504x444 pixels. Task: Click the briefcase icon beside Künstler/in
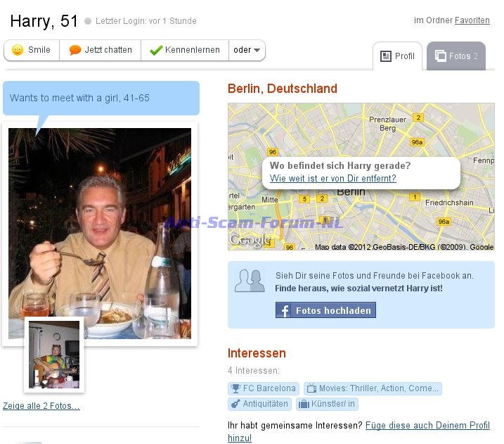304,404
